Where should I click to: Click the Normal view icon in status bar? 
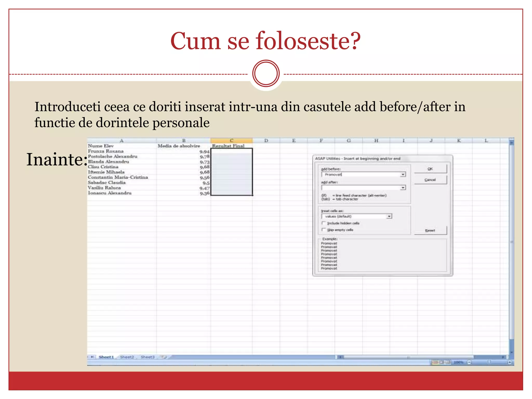click(435, 362)
